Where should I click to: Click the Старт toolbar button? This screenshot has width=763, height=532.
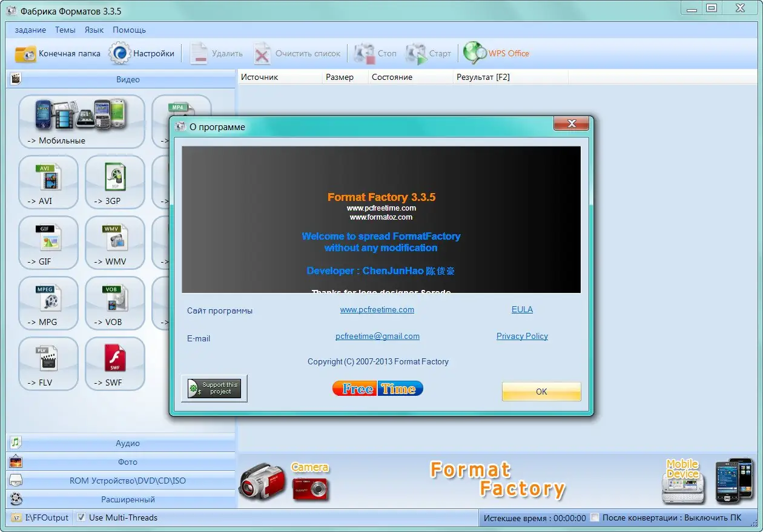[x=429, y=53]
